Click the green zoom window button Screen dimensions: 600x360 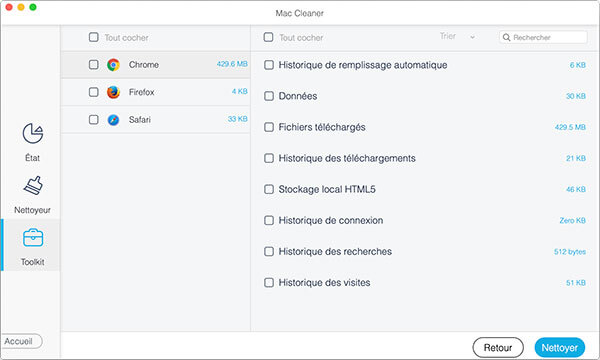[x=33, y=7]
